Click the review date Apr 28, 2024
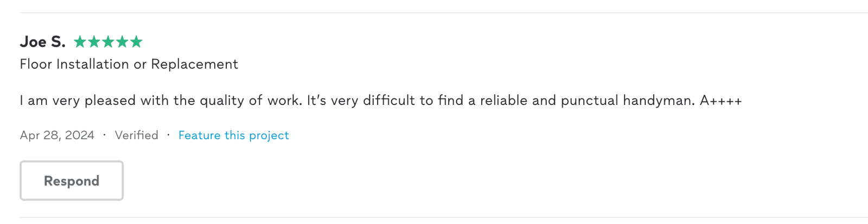Viewport: 868px width, 224px height. (x=57, y=135)
